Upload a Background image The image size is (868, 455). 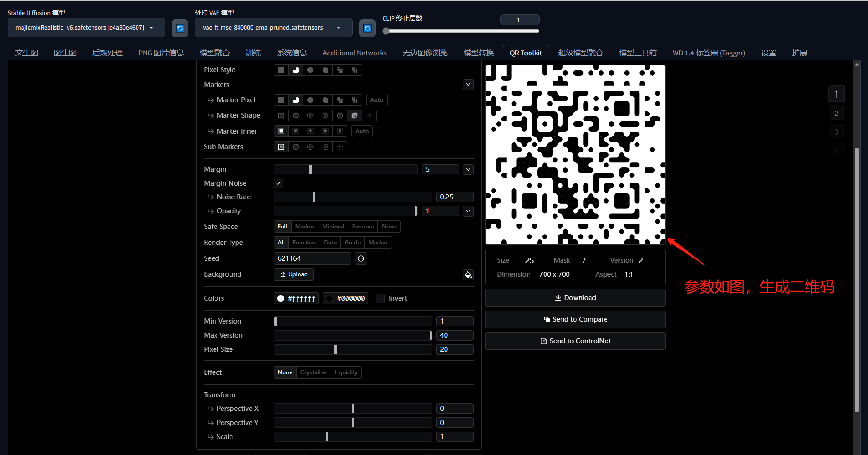[x=294, y=274]
